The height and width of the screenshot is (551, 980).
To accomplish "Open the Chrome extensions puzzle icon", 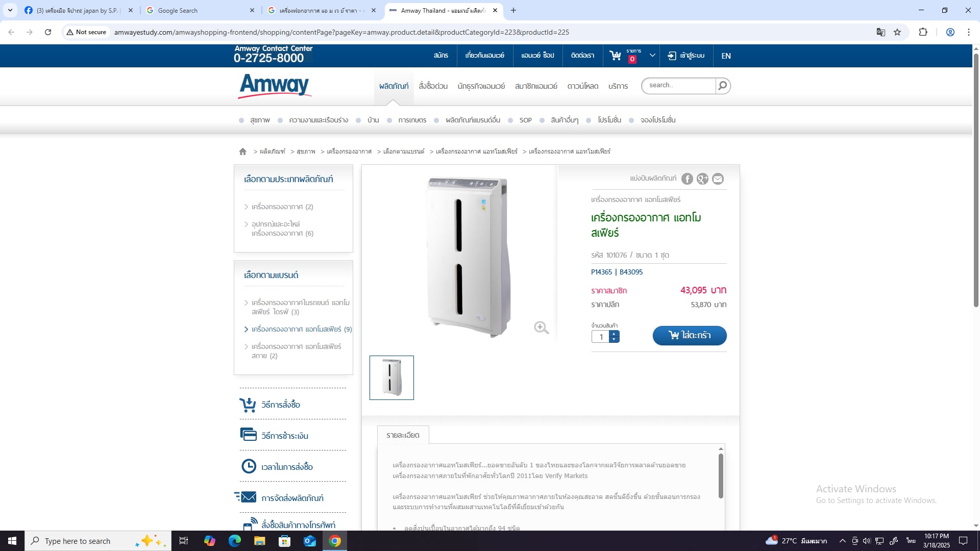I will [923, 32].
